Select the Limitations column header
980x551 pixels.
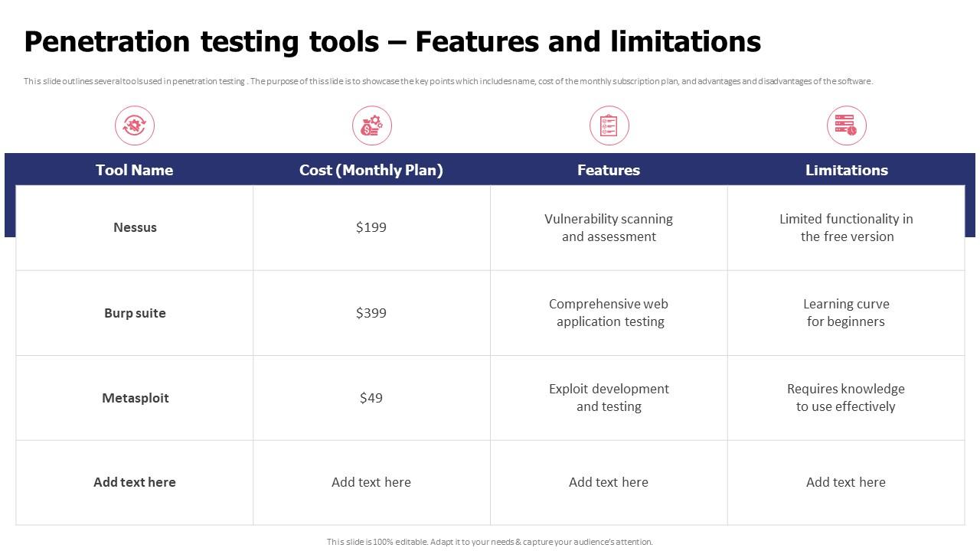(x=846, y=170)
